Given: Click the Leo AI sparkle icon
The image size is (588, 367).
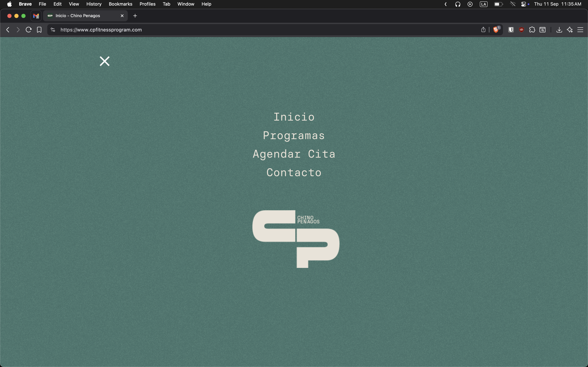Looking at the screenshot, I should tap(570, 30).
